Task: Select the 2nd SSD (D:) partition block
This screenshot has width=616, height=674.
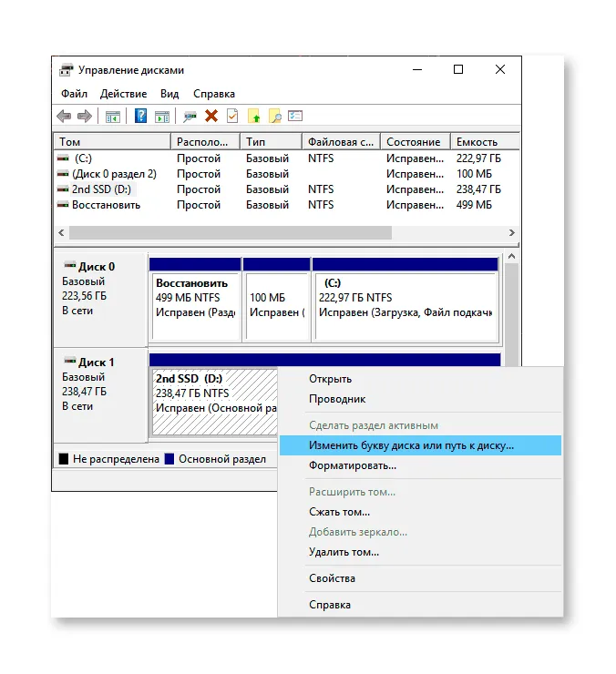Action: click(x=214, y=402)
